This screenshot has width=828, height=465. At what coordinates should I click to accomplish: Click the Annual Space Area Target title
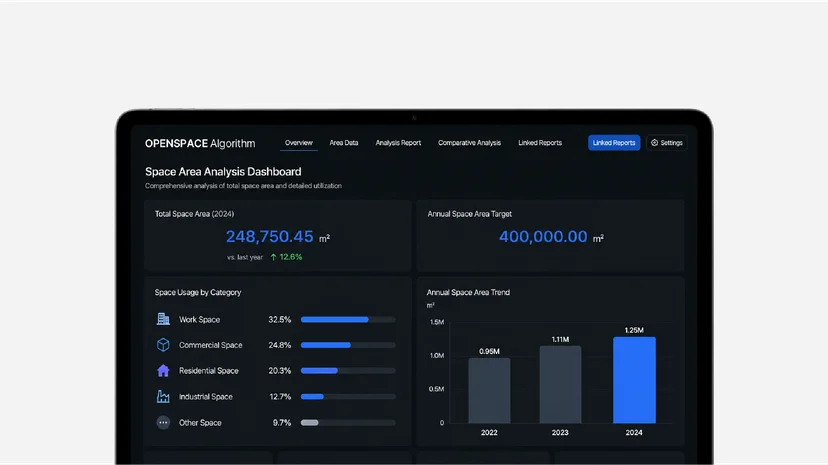pyautogui.click(x=469, y=214)
